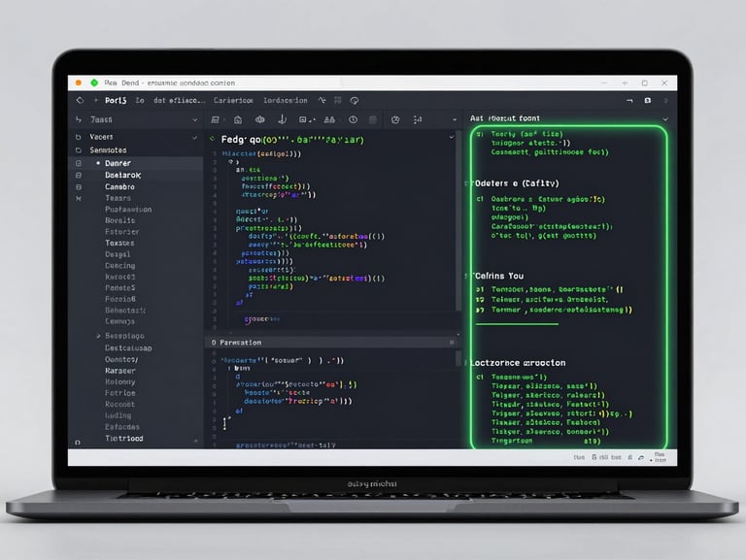Select the 'Canebro' item in sidebar
The width and height of the screenshot is (746, 560).
(119, 186)
